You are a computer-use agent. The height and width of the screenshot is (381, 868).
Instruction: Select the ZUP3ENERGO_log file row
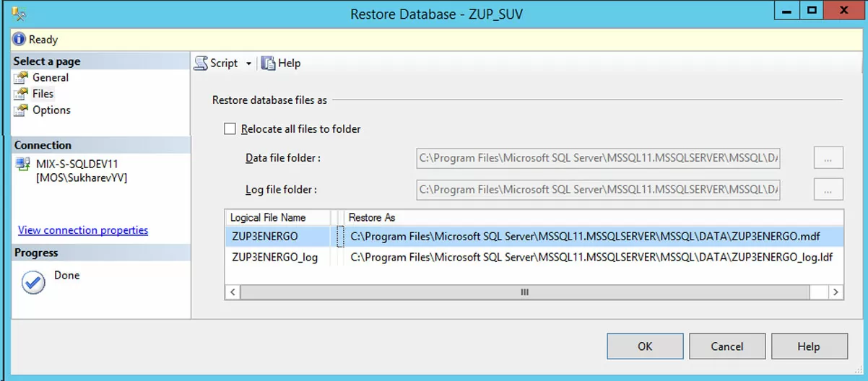[275, 257]
